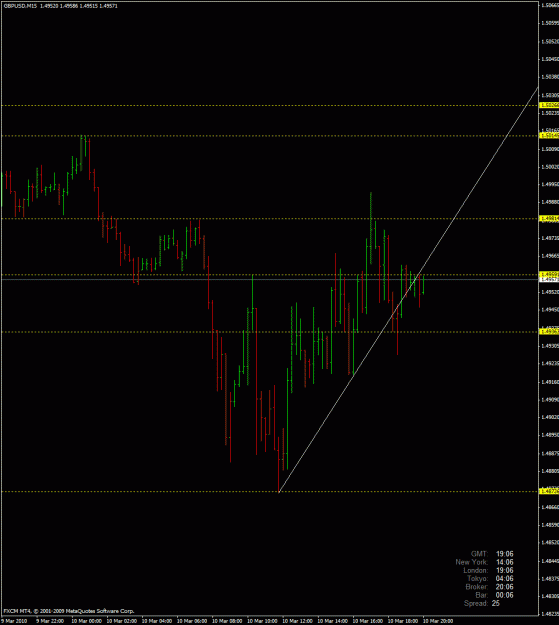
Task: Click the 10 Mar 00:00 time label
Action: (x=86, y=621)
